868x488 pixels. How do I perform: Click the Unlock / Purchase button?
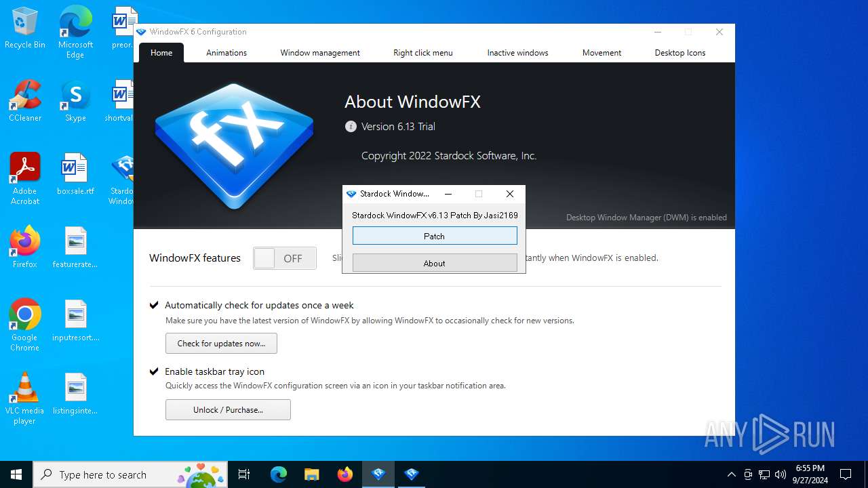tap(228, 410)
